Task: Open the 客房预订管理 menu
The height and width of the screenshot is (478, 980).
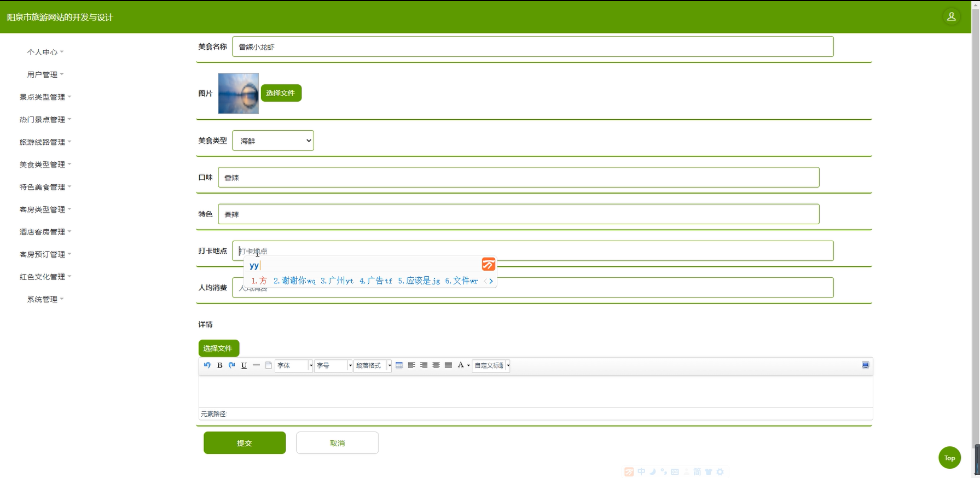Action: click(45, 254)
